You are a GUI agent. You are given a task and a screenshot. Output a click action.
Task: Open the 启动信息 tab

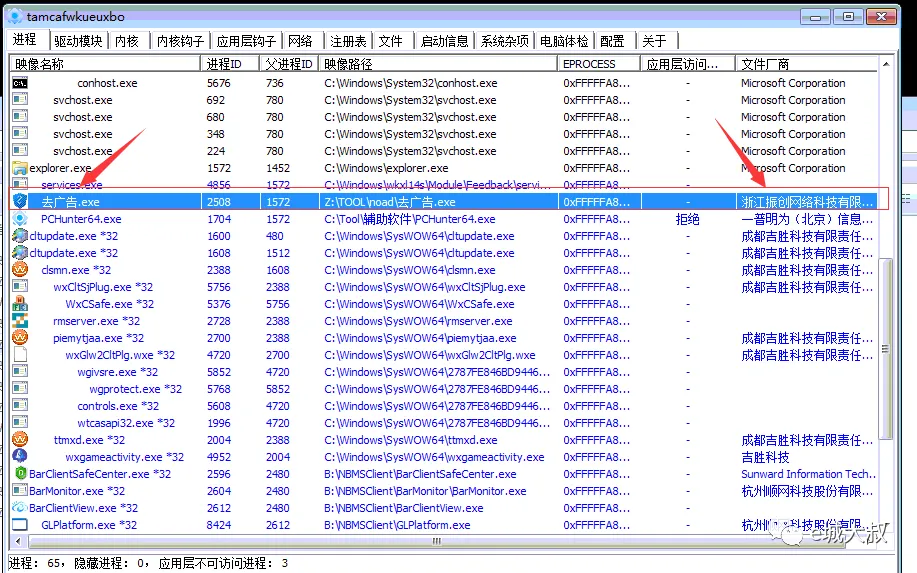[444, 41]
